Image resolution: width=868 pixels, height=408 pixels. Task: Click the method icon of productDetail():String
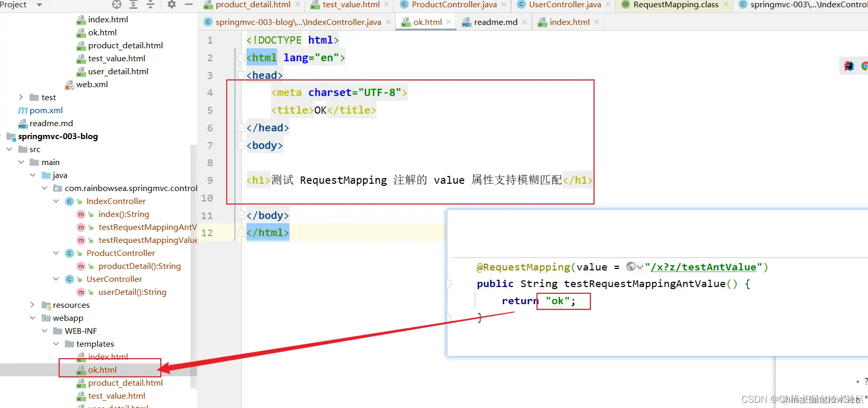pyautogui.click(x=81, y=266)
